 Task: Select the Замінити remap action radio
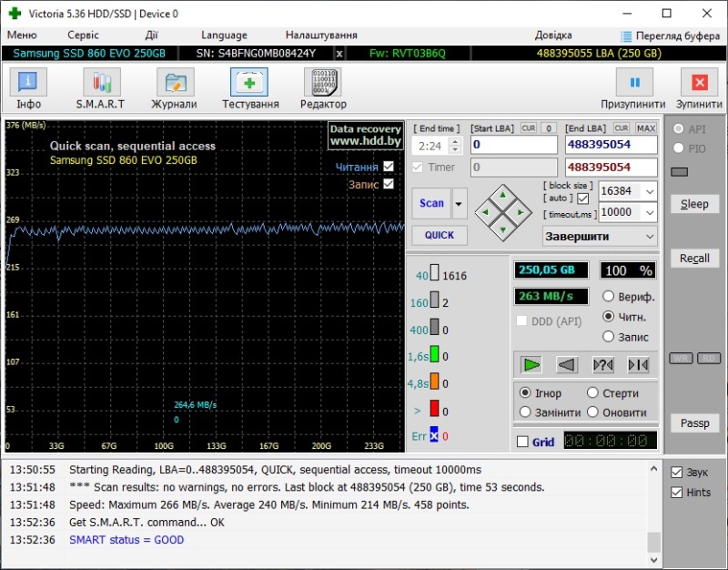(525, 412)
